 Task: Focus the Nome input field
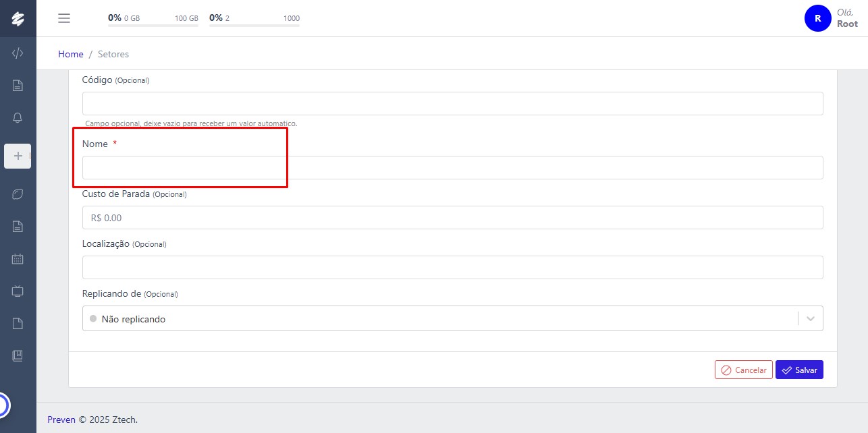tap(452, 167)
